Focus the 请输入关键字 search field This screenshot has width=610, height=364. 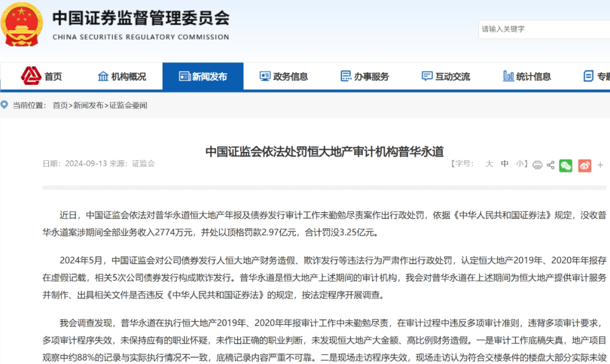tap(544, 29)
